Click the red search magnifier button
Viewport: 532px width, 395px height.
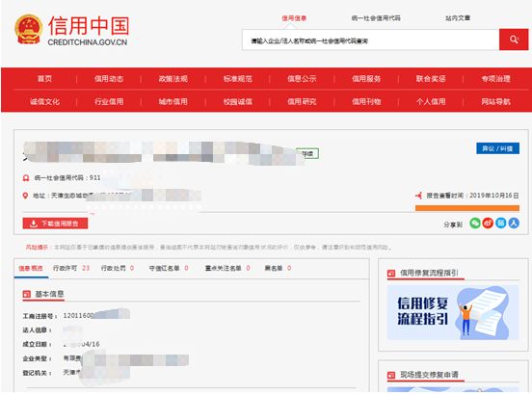(514, 39)
